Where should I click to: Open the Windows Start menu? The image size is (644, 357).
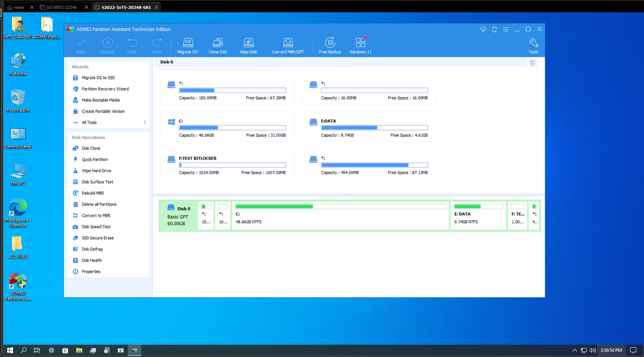(x=9, y=350)
